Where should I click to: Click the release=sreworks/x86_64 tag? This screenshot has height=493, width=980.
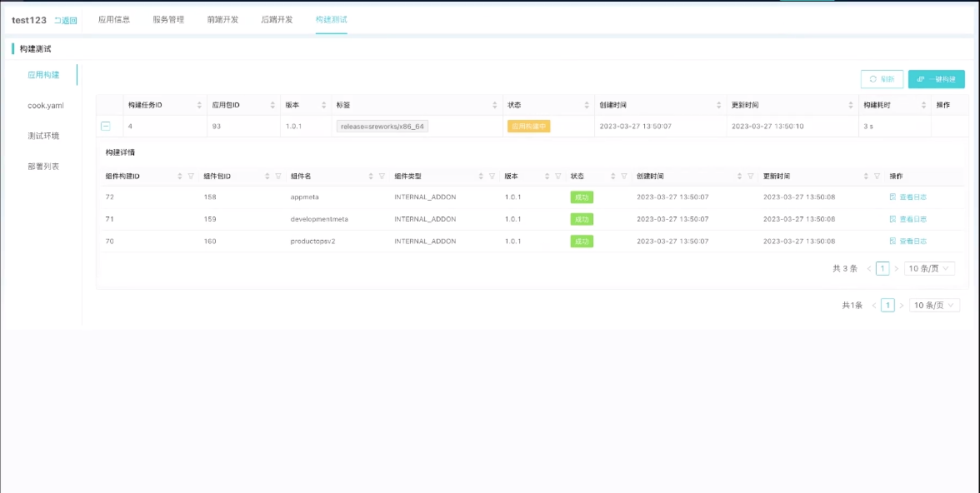(382, 127)
